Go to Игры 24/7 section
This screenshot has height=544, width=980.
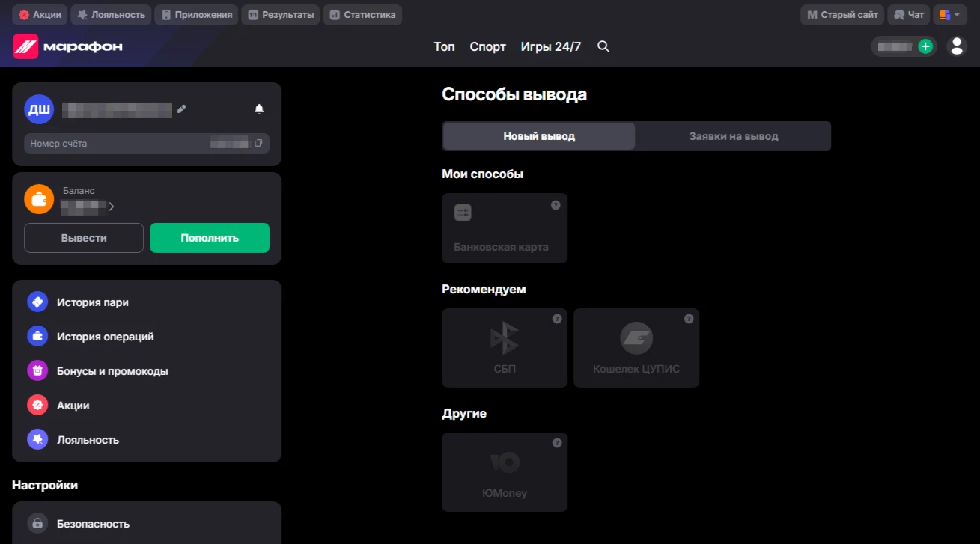click(551, 46)
